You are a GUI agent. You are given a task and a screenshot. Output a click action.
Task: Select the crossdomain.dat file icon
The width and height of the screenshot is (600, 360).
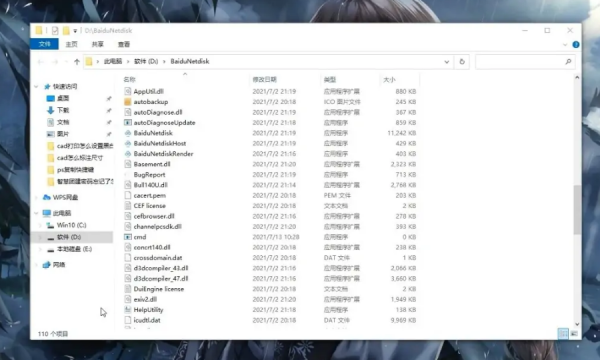[127, 257]
